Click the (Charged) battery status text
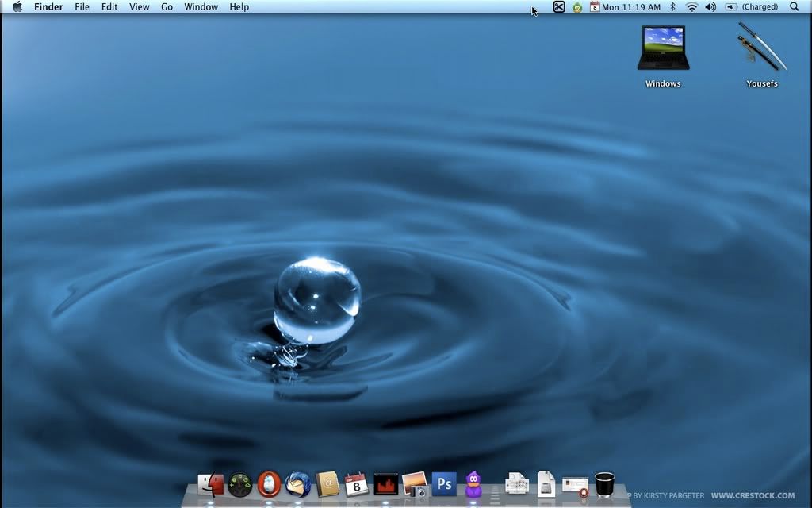Screen dimensions: 812x508 [x=760, y=6]
